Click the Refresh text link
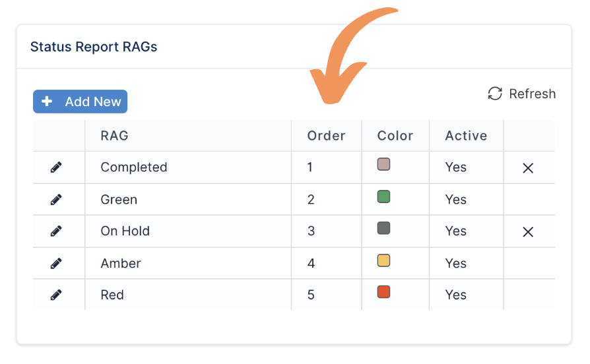590x364 pixels. click(x=532, y=94)
